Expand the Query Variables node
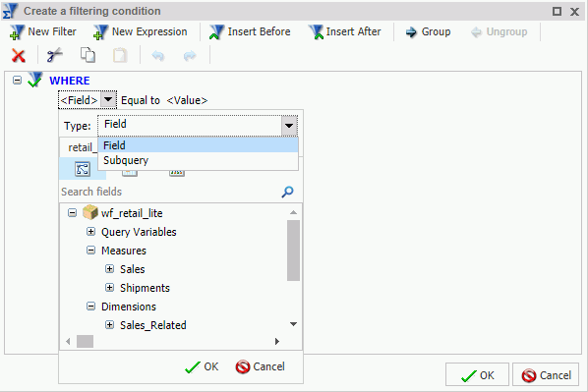The image size is (588, 392). pyautogui.click(x=90, y=231)
